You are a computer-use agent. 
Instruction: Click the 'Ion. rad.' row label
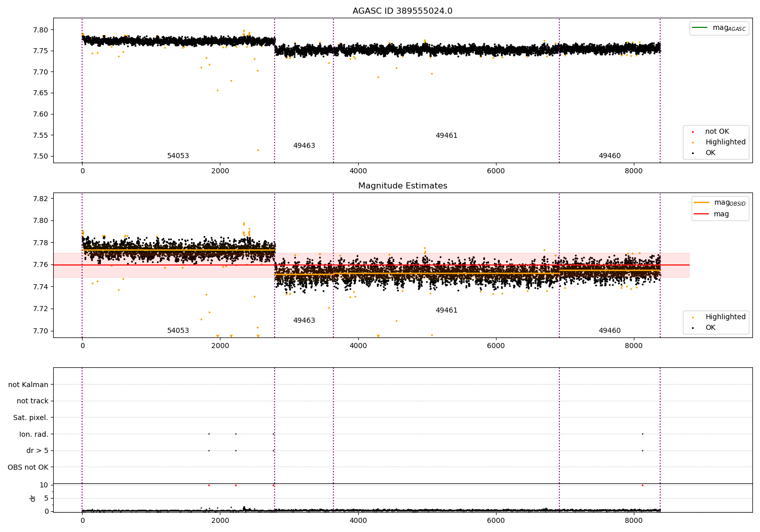tap(34, 435)
